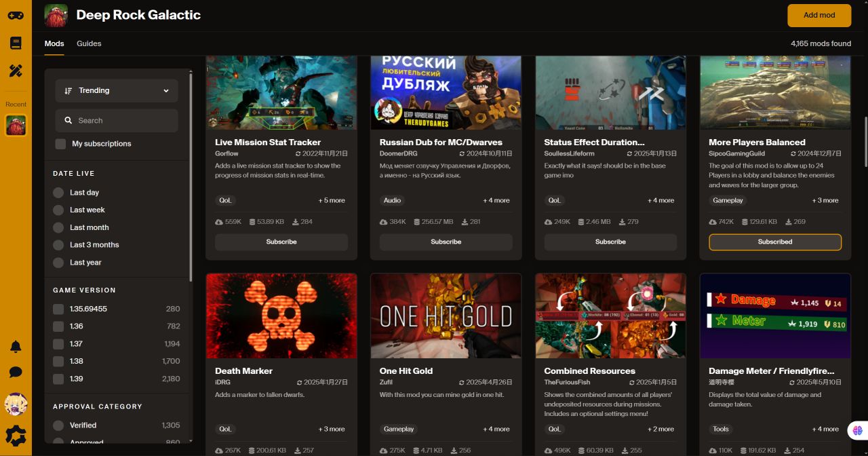Image resolution: width=868 pixels, height=456 pixels.
Task: Expand '+ 4 more' tags on Russian Dub card
Action: coord(496,201)
